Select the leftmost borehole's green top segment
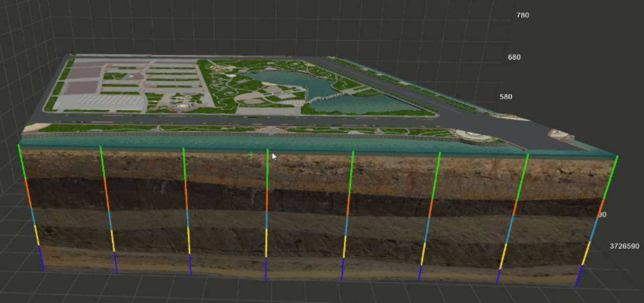 (21, 161)
